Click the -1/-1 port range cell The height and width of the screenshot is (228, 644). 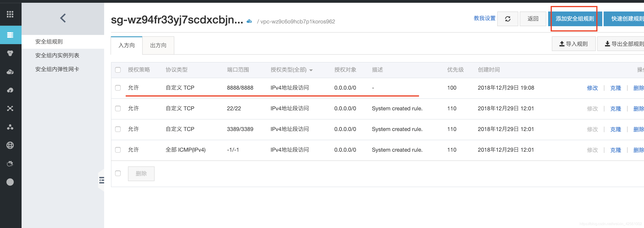(233, 150)
